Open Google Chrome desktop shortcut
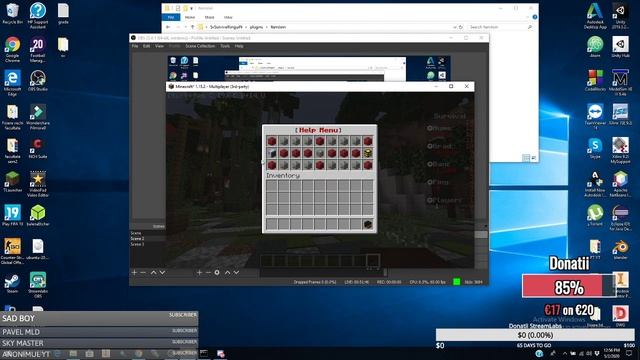The image size is (640, 360). [12, 49]
